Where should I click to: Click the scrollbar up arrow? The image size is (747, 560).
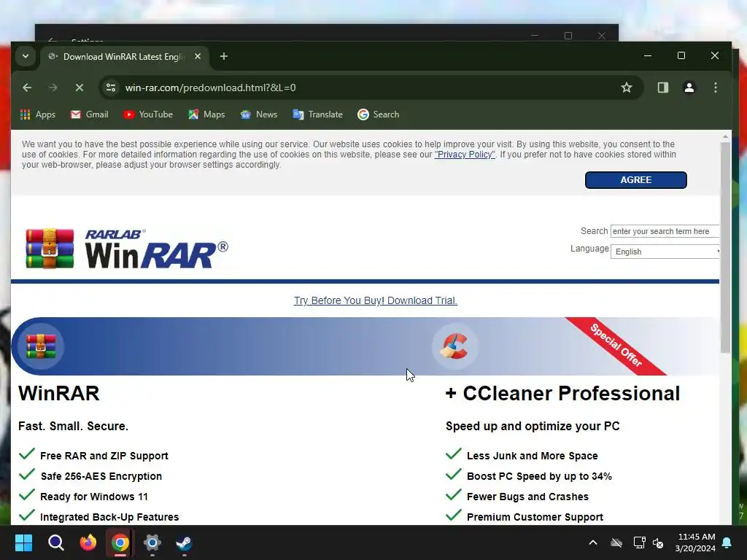point(724,136)
